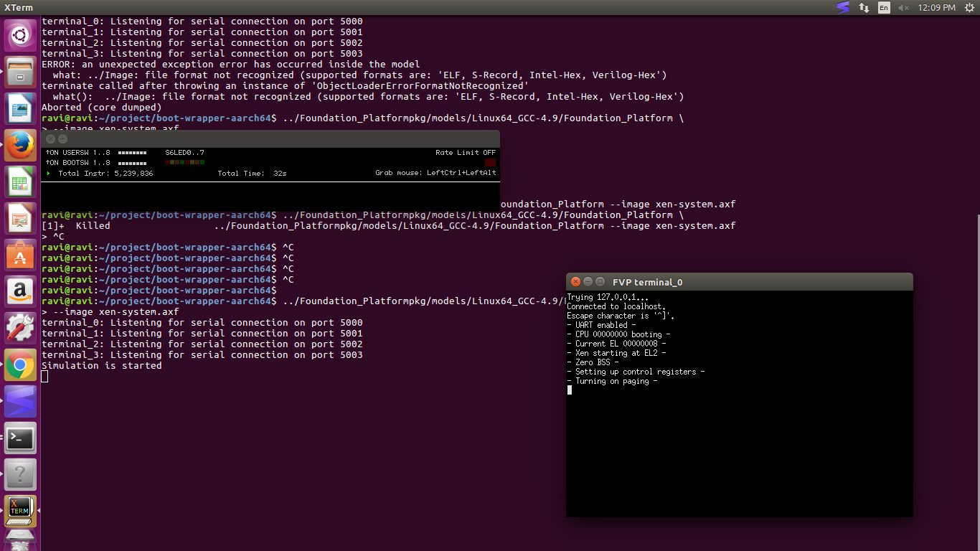Open the Files file manager
The height and width of the screenshot is (551, 980).
pyautogui.click(x=20, y=71)
